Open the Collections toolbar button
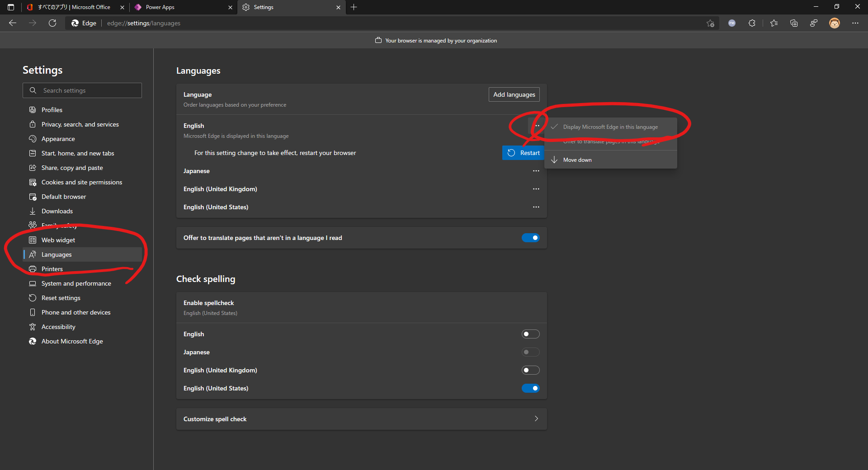This screenshot has height=470, width=868. pyautogui.click(x=794, y=23)
